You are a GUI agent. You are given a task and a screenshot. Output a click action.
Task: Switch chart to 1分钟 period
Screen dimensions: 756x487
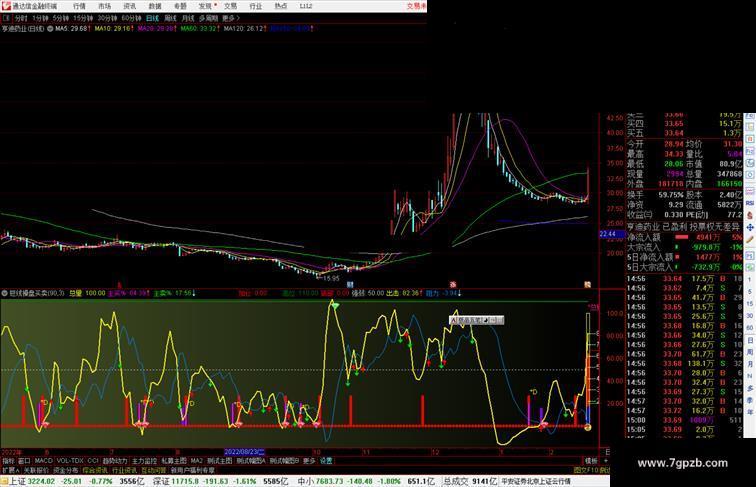(x=40, y=18)
